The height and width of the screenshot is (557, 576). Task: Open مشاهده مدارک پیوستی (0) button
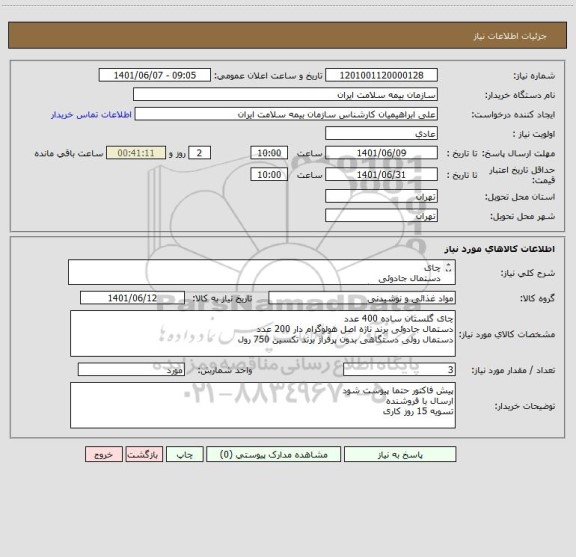pyautogui.click(x=274, y=454)
